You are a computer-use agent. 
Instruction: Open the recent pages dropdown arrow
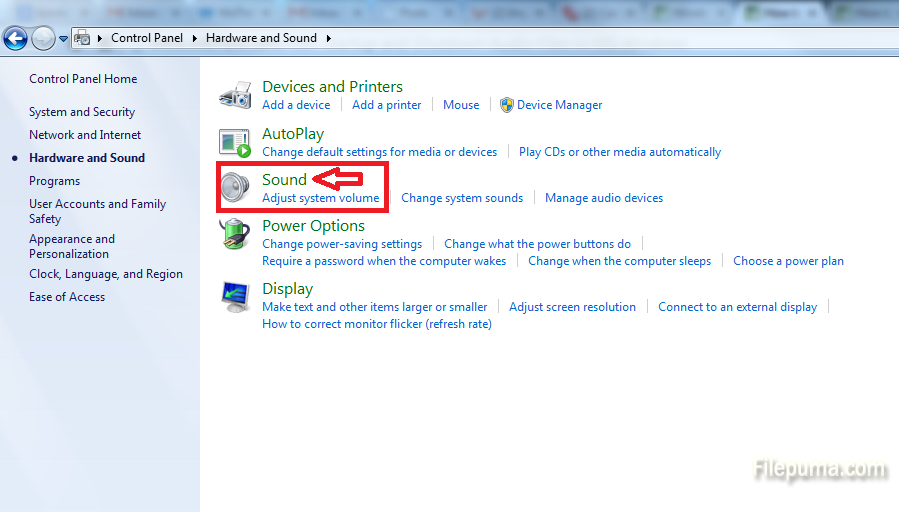tap(63, 39)
